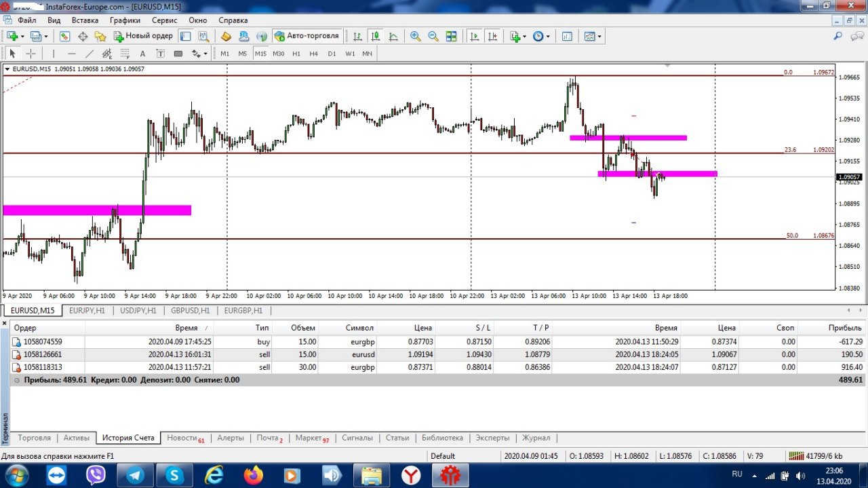Open the Profiles toolbar icon

pyautogui.click(x=36, y=36)
